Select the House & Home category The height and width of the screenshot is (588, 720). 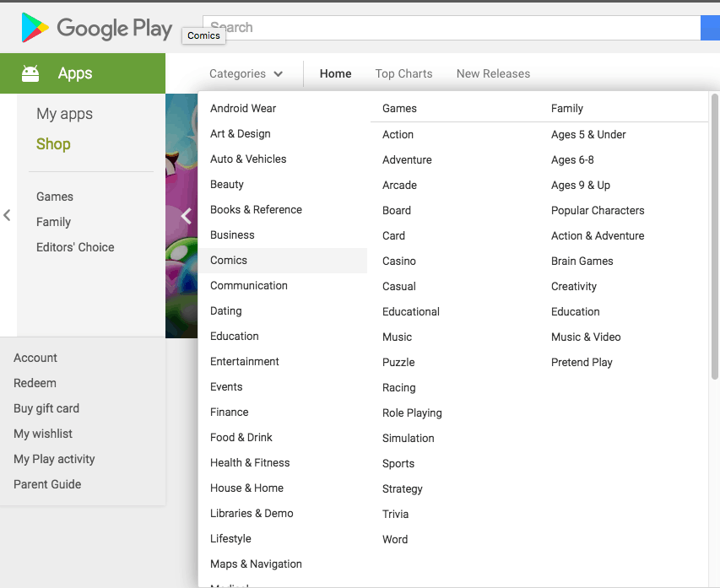pyautogui.click(x=246, y=488)
